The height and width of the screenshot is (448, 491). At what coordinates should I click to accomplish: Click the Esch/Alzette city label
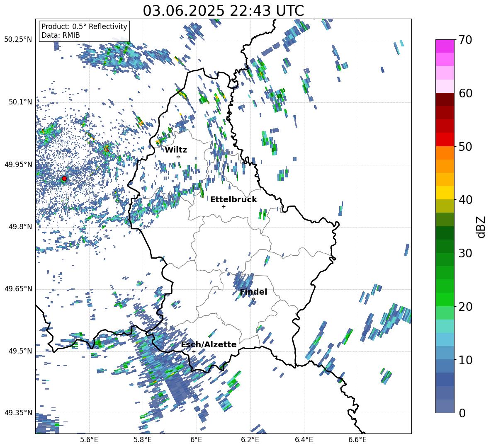[209, 344]
